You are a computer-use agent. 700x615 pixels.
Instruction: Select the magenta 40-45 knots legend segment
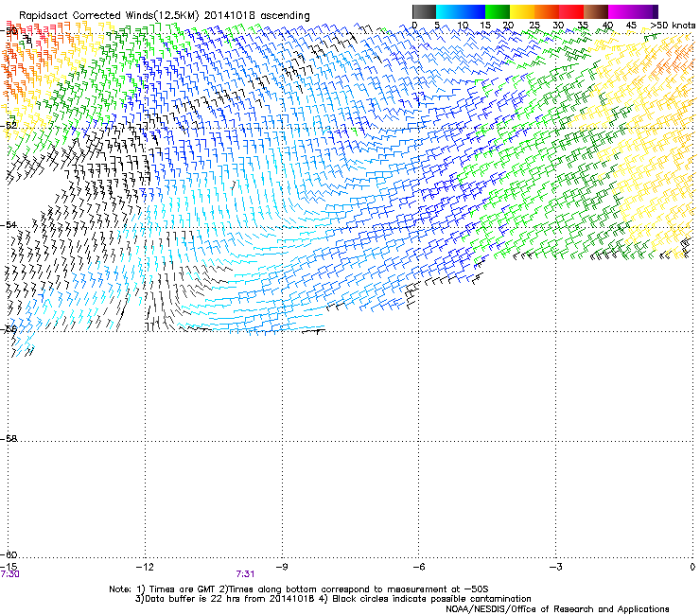coord(621,11)
